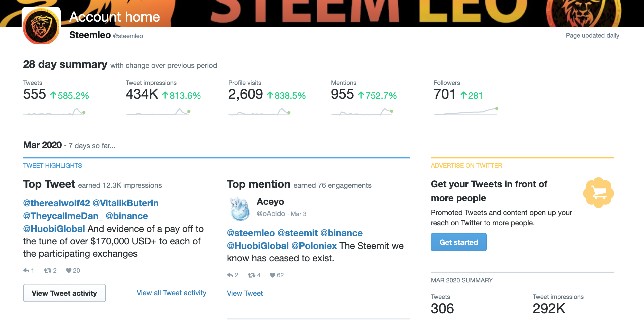Open the @Poloniex mention link

[314, 246]
